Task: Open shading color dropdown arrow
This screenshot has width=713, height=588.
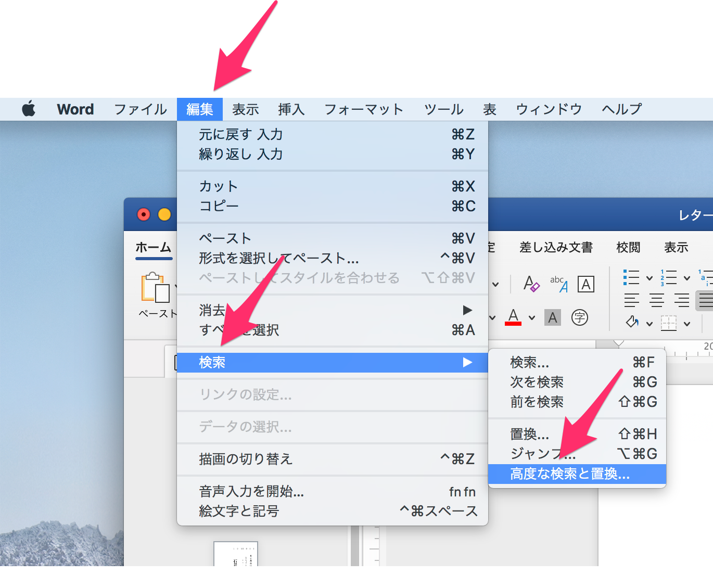Action: (650, 324)
